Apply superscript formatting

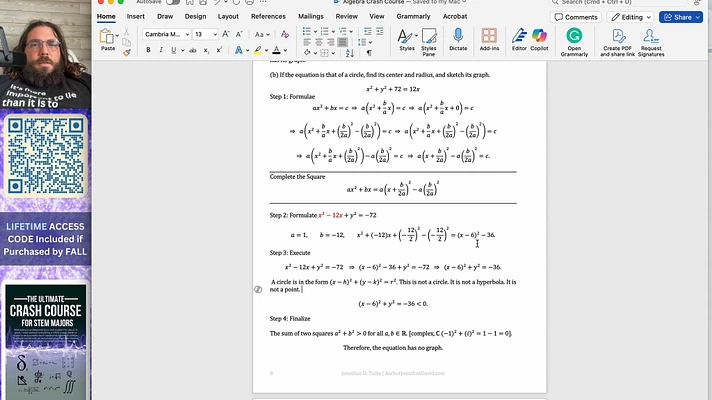point(219,50)
